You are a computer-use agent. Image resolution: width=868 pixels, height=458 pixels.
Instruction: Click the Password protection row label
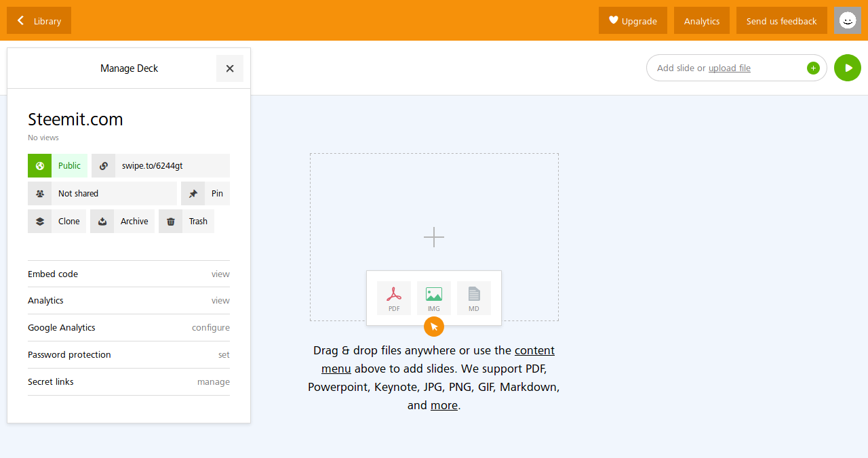[69, 355]
